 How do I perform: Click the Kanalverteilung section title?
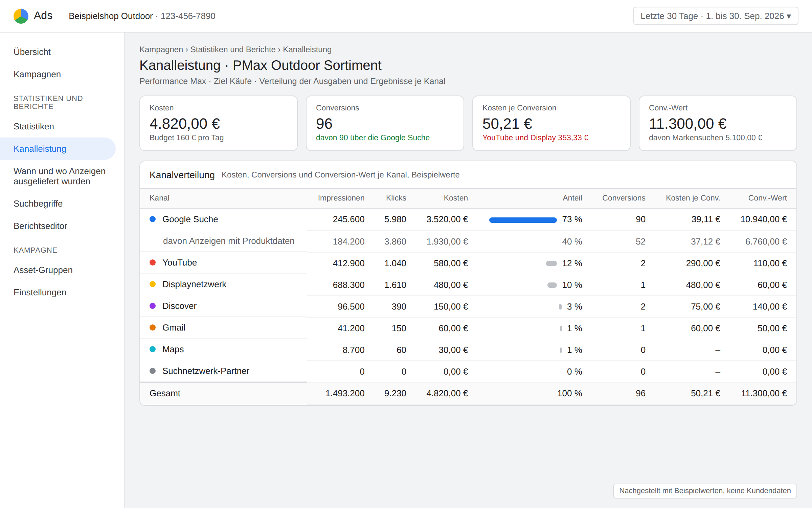tap(182, 175)
